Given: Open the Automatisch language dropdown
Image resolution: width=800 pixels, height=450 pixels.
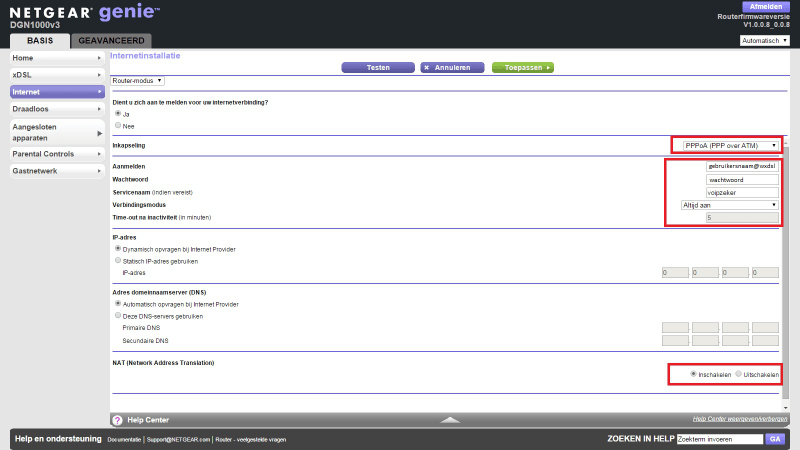Looking at the screenshot, I should click(x=765, y=40).
